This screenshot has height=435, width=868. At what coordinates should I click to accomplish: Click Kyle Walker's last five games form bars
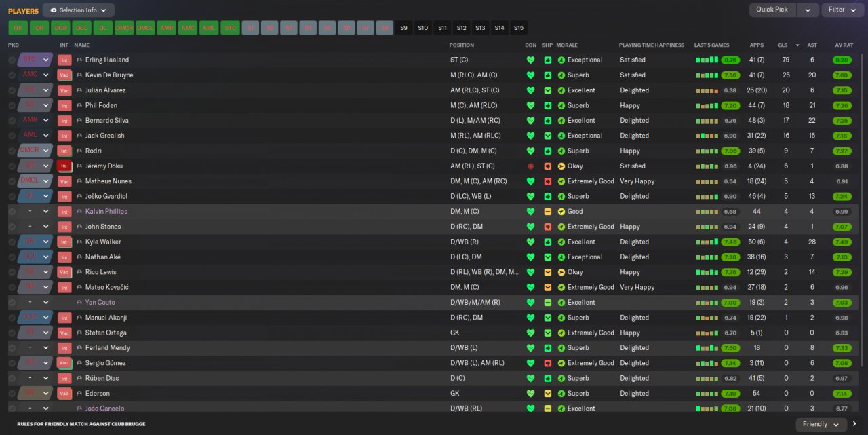707,242
